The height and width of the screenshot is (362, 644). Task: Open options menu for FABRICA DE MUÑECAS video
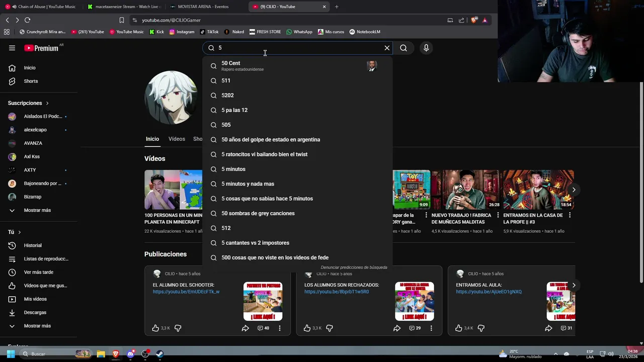tap(498, 215)
